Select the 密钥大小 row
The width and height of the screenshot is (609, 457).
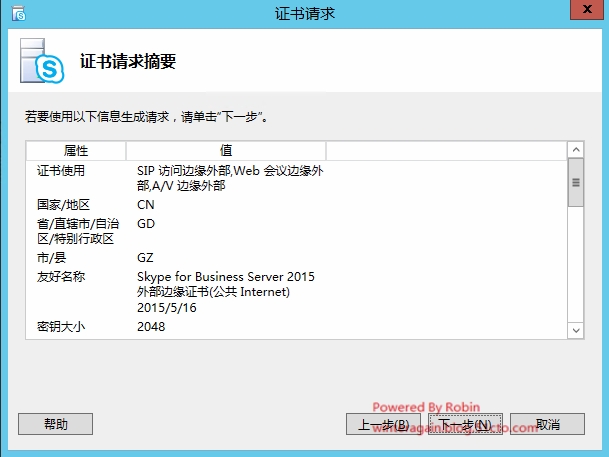(x=296, y=327)
